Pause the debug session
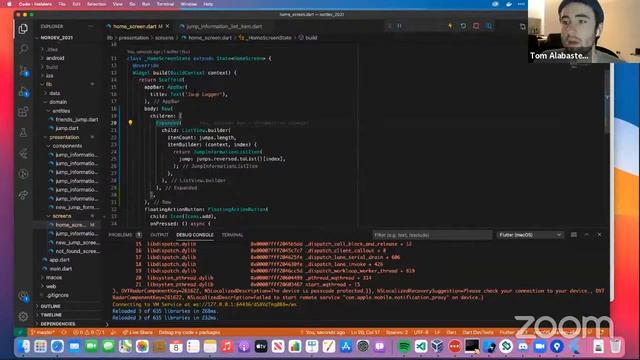 pos(400,26)
